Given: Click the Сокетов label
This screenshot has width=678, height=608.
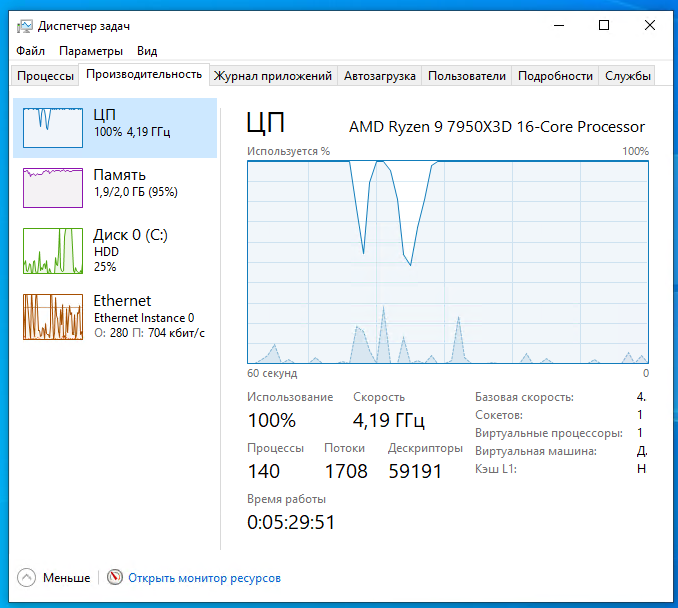Looking at the screenshot, I should click(499, 415).
